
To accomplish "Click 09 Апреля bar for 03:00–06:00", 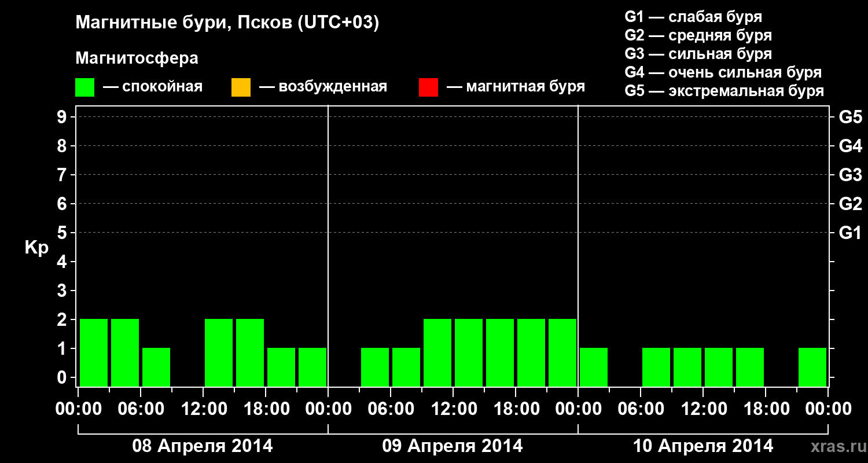I will (375, 367).
